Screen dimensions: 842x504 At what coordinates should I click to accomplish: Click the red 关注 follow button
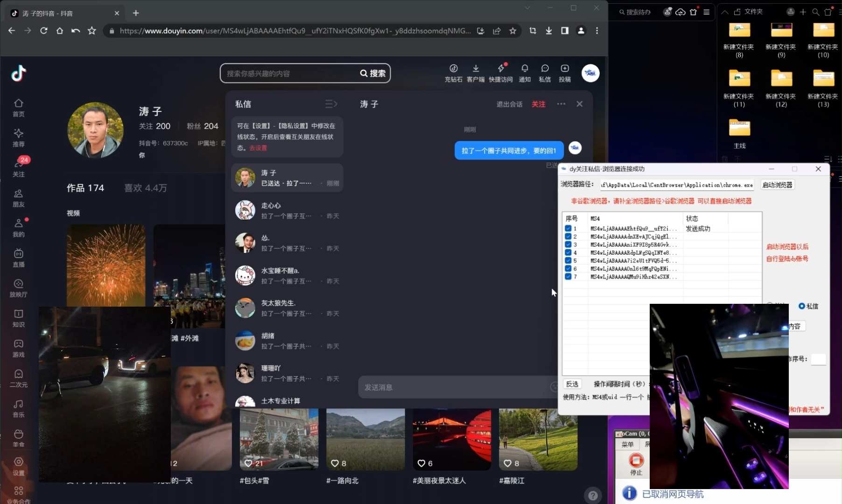538,104
